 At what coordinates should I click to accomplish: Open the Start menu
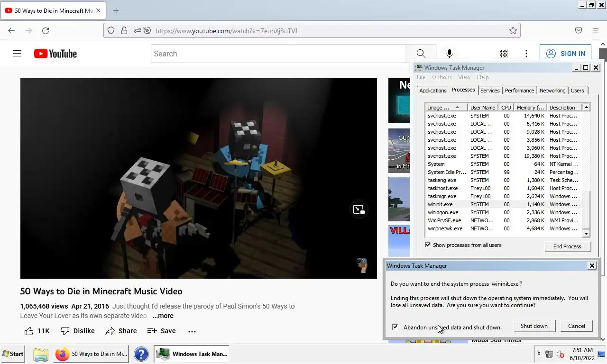tap(13, 354)
